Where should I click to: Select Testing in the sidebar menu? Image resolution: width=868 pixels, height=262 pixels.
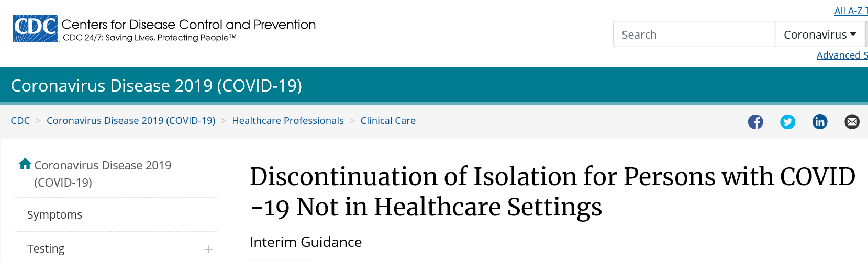point(46,249)
